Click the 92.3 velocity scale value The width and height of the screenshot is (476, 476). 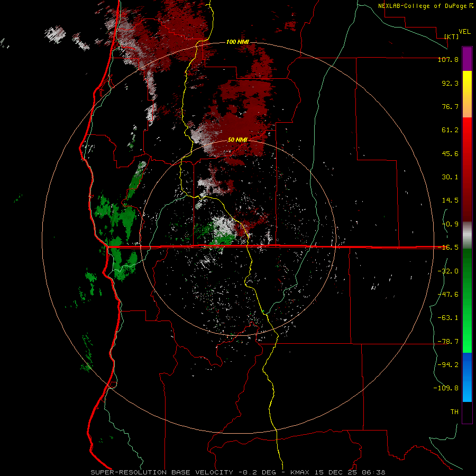(x=450, y=83)
